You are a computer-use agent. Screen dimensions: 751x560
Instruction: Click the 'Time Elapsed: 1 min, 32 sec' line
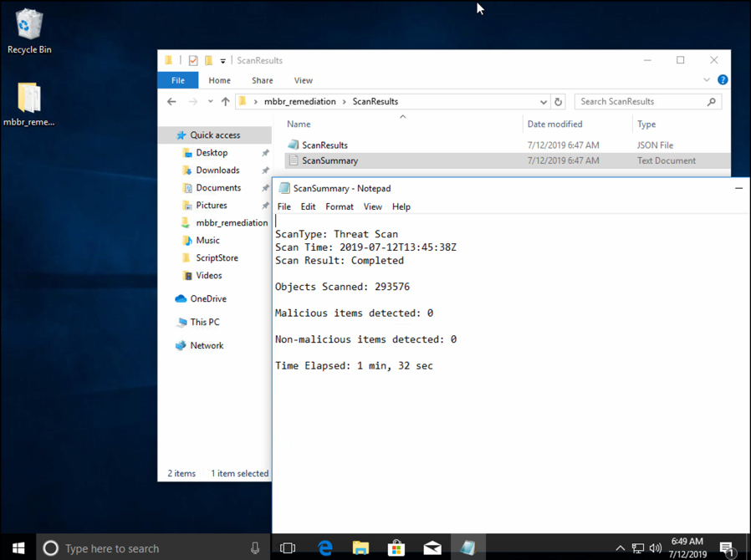354,366
